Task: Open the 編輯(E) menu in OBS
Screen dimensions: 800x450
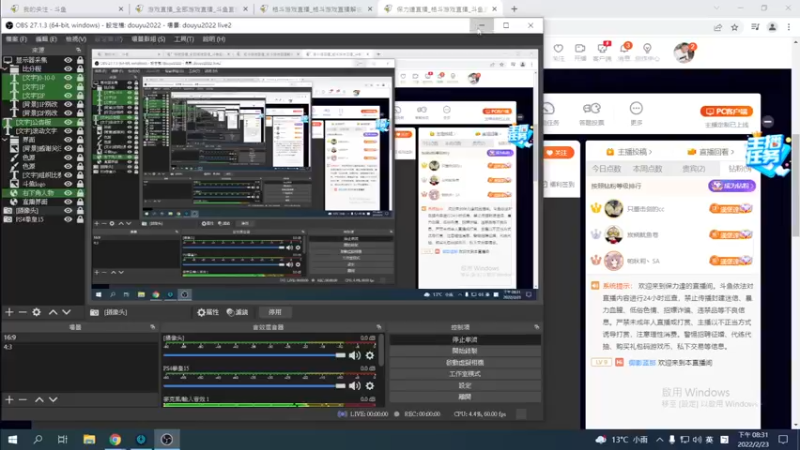Action: pos(46,39)
